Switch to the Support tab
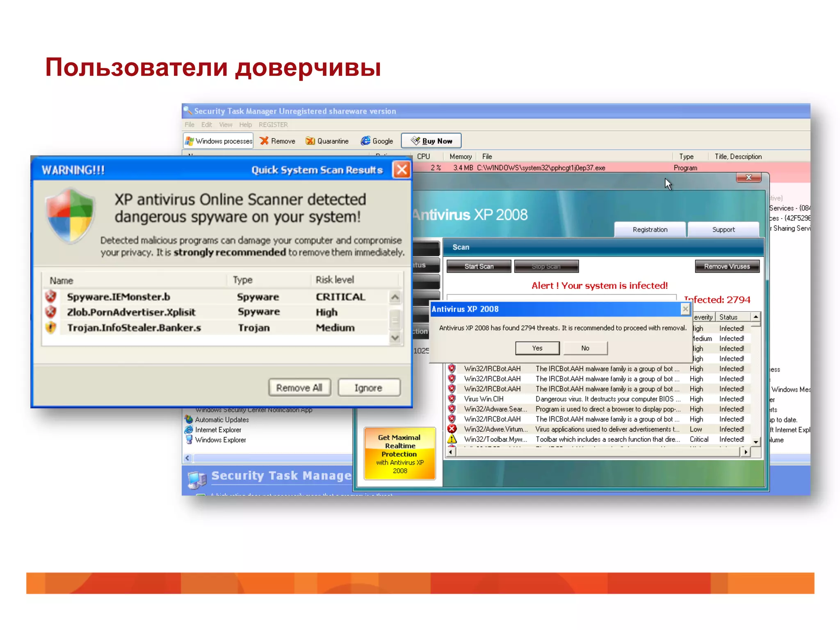The height and width of the screenshot is (630, 840). point(724,230)
